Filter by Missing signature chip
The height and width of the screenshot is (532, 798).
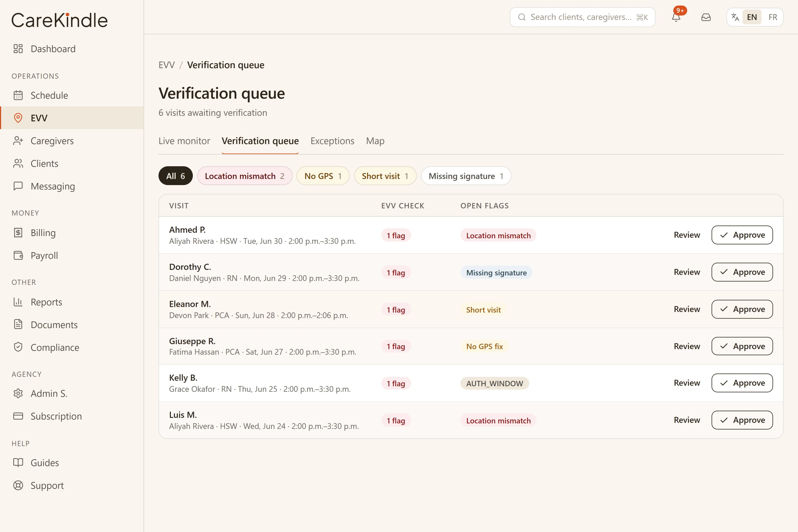click(x=466, y=176)
